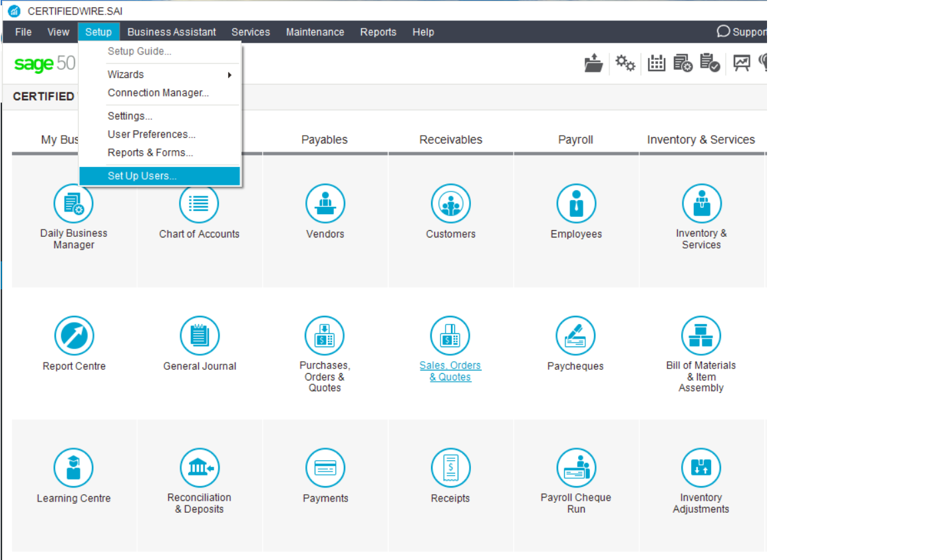Open the Paycheques icon
This screenshot has height=560, width=928.
pos(575,336)
